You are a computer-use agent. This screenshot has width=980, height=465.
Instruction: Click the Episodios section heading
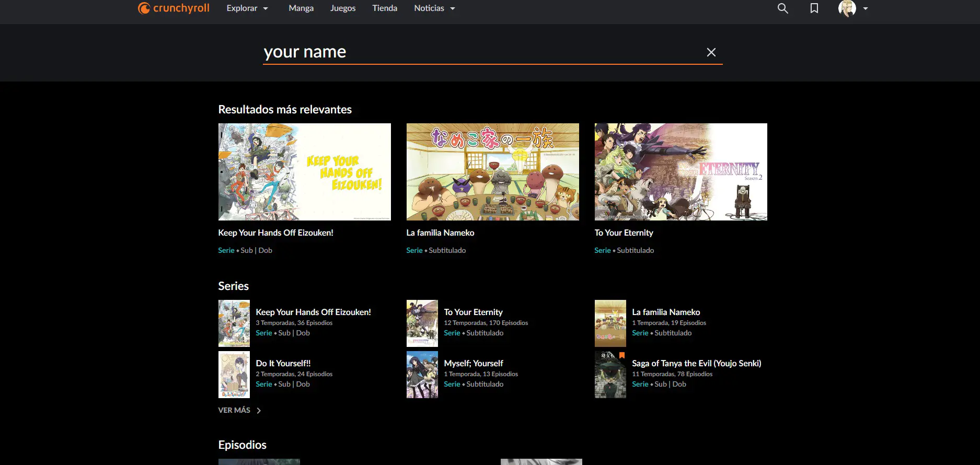pos(243,445)
